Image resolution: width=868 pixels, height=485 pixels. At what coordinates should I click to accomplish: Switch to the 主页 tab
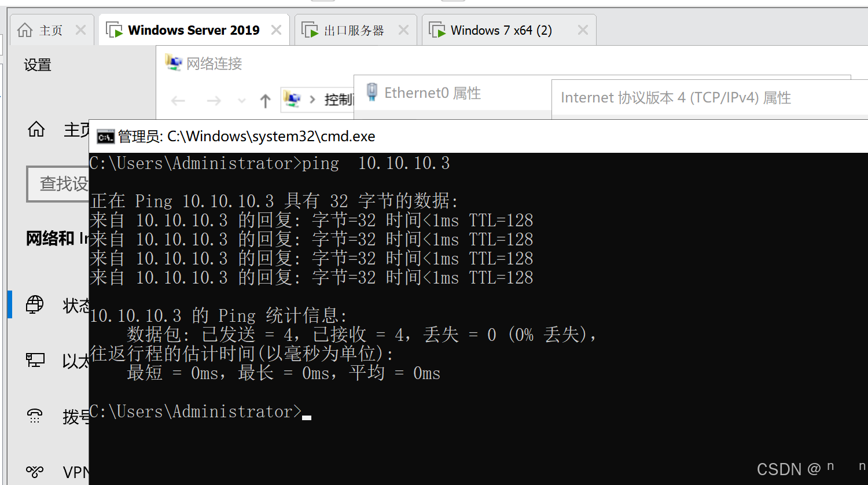pyautogui.click(x=51, y=30)
